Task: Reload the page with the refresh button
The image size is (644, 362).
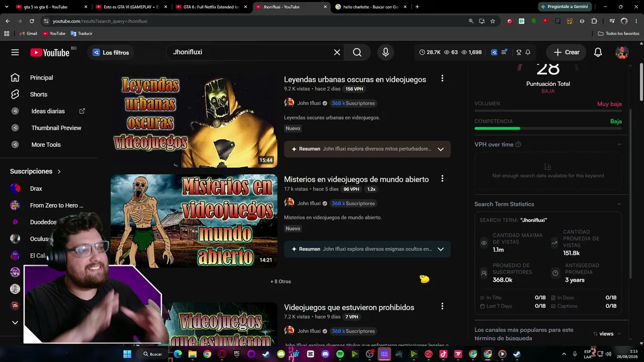Action: click(32, 21)
